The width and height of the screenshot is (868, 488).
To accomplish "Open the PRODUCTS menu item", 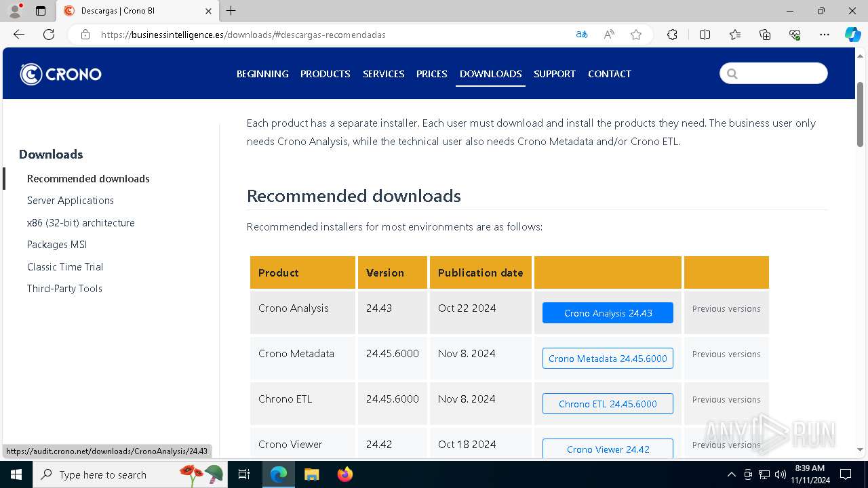I will point(325,74).
